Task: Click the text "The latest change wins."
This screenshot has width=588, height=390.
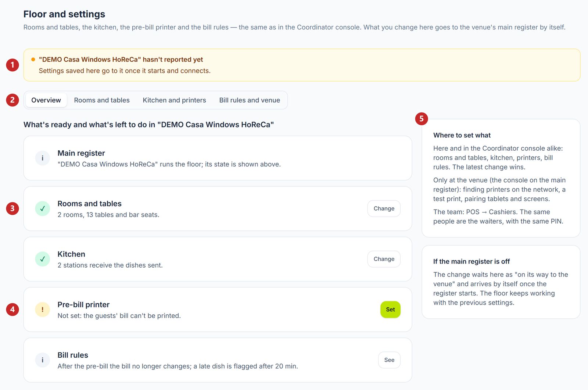Action: point(489,167)
